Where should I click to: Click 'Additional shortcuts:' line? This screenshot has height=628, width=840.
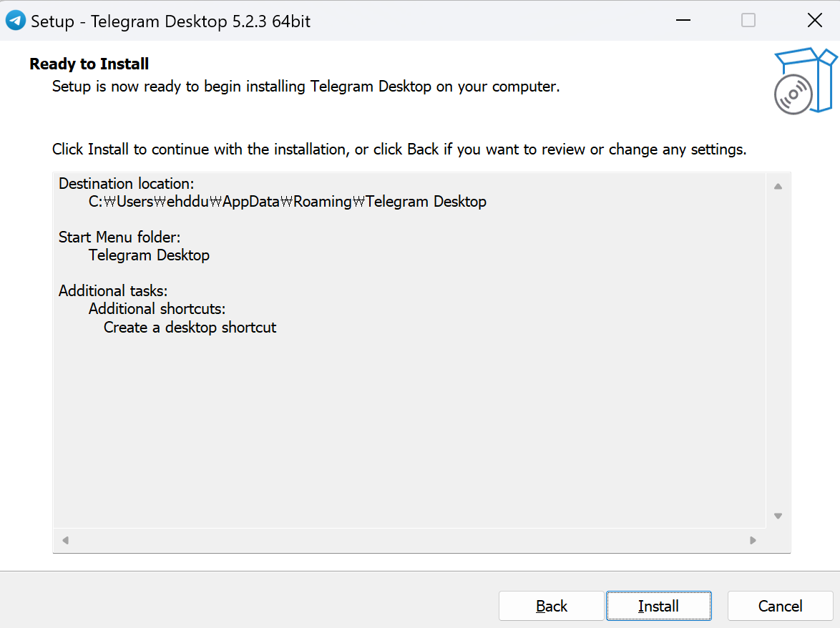click(157, 309)
